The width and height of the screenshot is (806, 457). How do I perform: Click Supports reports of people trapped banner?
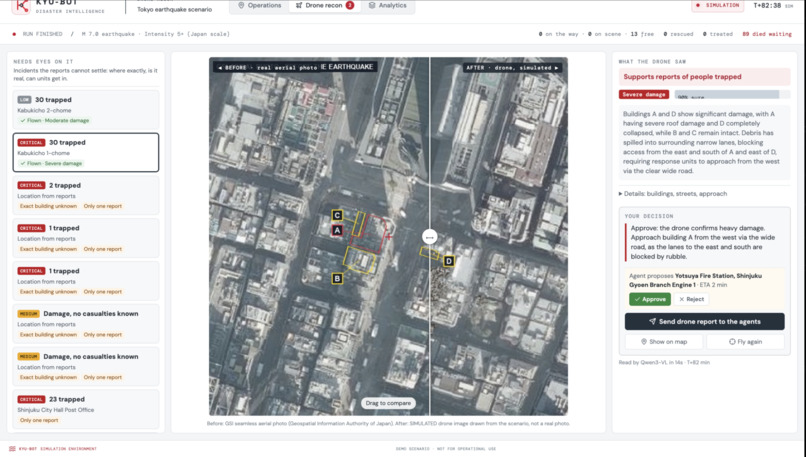[704, 77]
